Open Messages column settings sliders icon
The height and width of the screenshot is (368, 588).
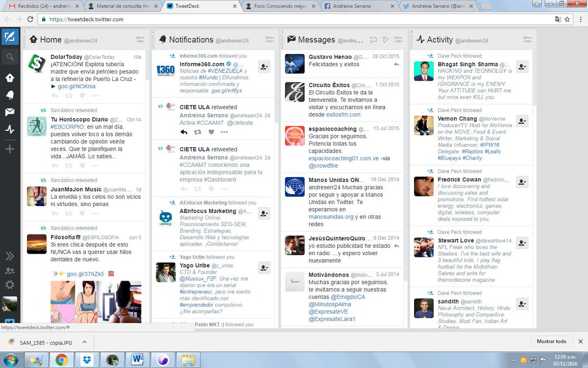[398, 40]
